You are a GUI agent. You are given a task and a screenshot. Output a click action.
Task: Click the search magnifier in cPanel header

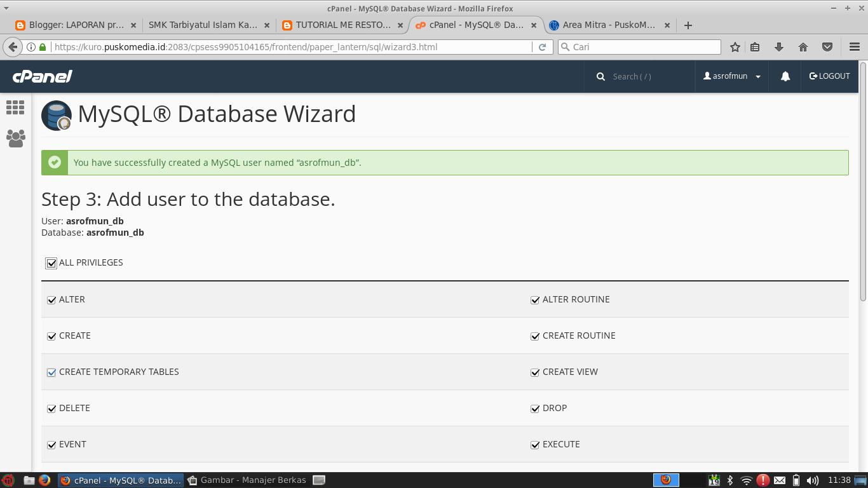(x=600, y=76)
